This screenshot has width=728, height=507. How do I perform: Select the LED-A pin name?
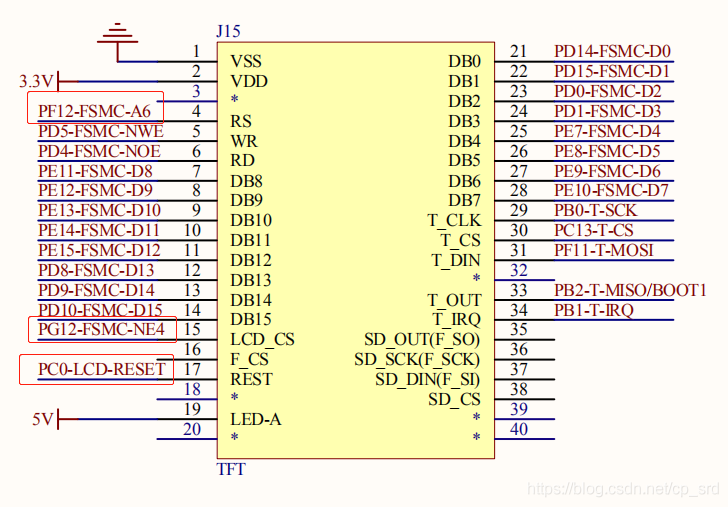click(256, 419)
